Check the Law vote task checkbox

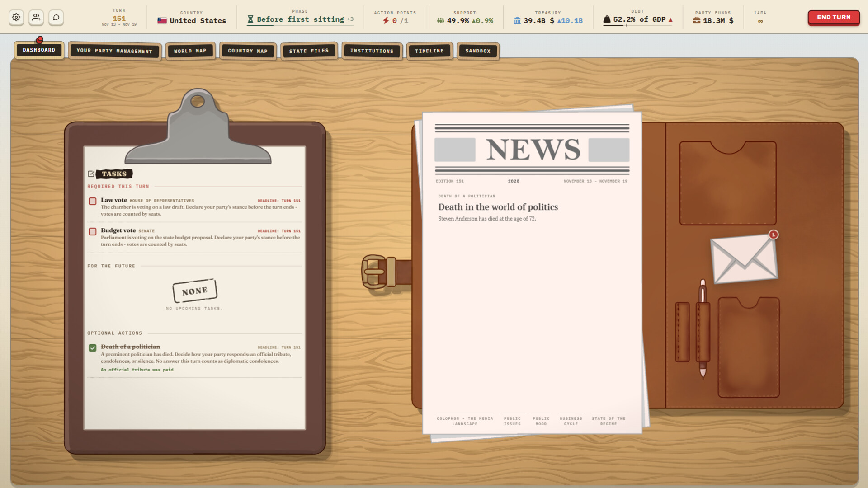pos(93,201)
